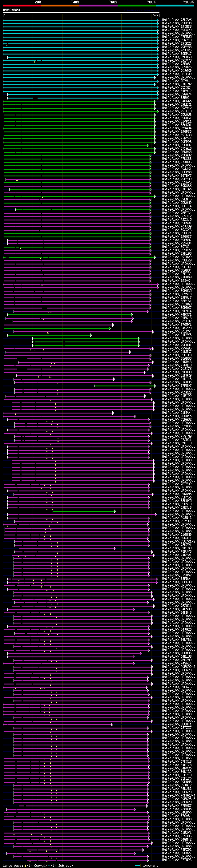The height and width of the screenshot is (868, 197).
Task: Pick the UniRef100_B7FM07 hit name
Action: pos(177,386)
